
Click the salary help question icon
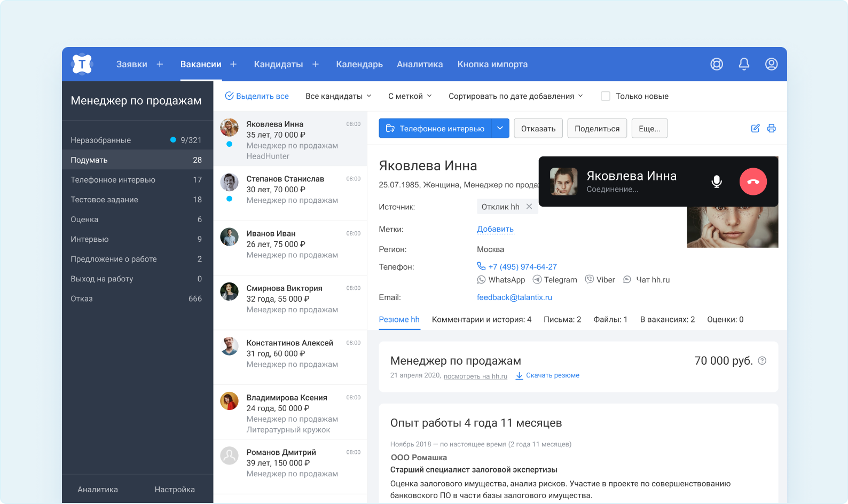(x=763, y=360)
